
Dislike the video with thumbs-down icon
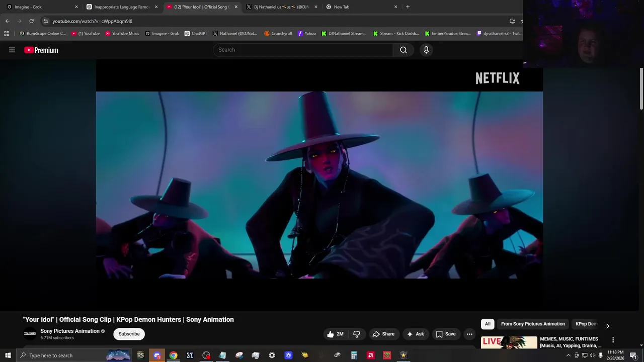[x=357, y=334]
